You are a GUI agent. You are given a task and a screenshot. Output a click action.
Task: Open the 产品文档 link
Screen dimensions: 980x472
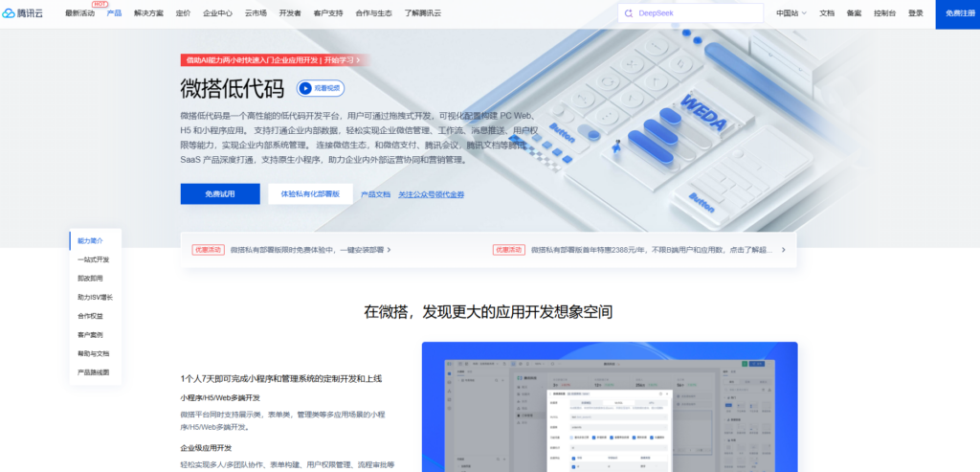(x=375, y=194)
